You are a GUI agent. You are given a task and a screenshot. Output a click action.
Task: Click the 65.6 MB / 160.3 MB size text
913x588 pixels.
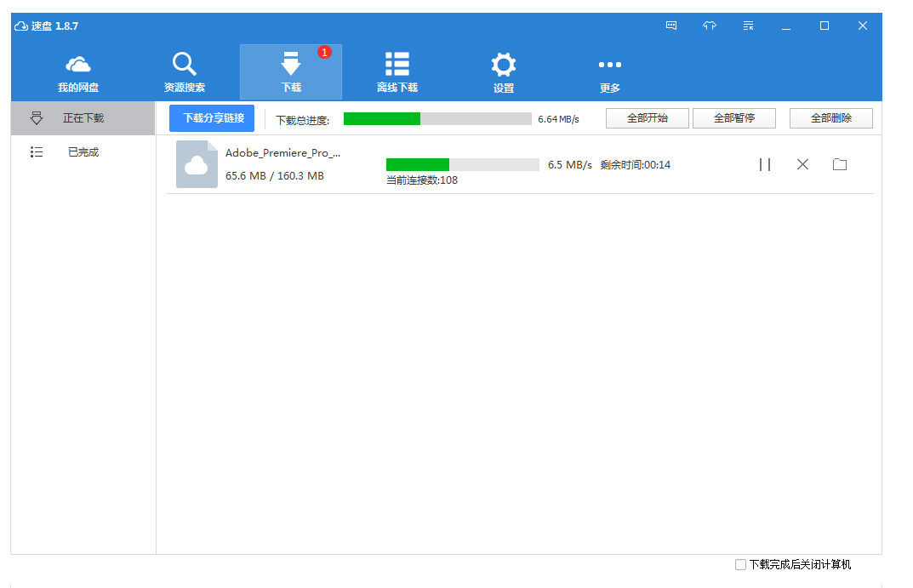(x=275, y=176)
